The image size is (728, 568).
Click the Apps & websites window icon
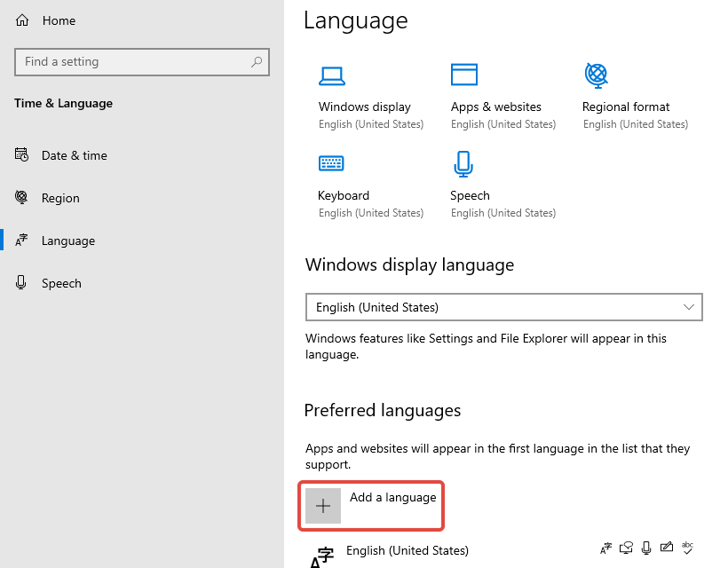click(x=463, y=75)
